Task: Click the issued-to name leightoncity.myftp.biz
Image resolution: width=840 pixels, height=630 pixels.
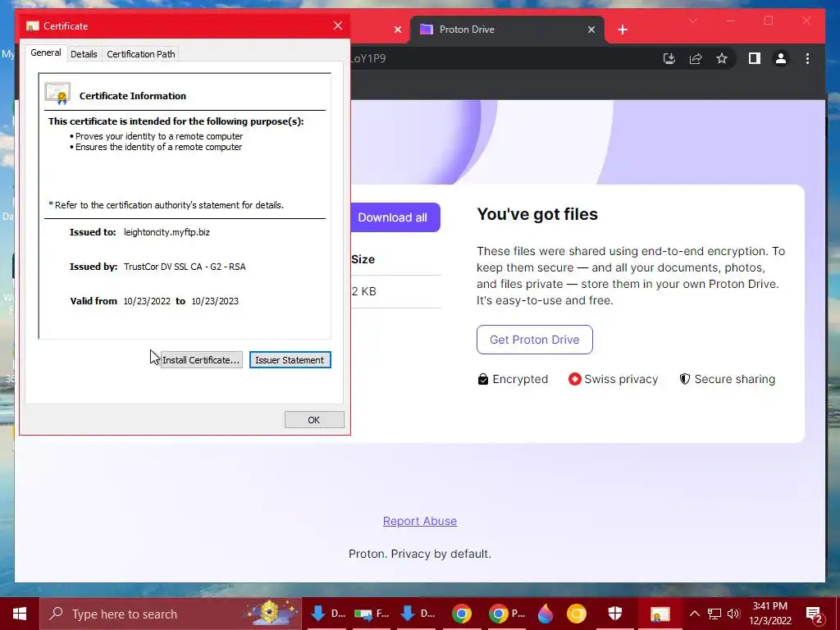Action: click(x=167, y=232)
